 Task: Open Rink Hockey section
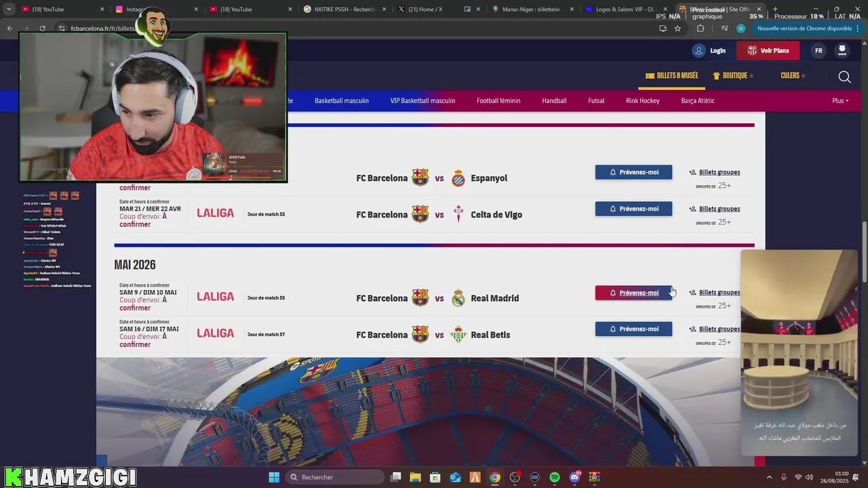click(643, 100)
